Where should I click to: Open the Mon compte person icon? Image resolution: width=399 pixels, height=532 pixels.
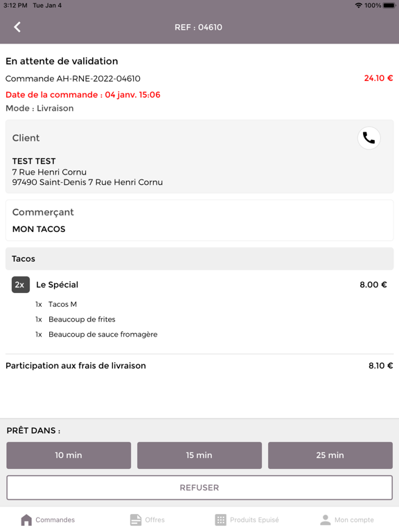(x=326, y=520)
